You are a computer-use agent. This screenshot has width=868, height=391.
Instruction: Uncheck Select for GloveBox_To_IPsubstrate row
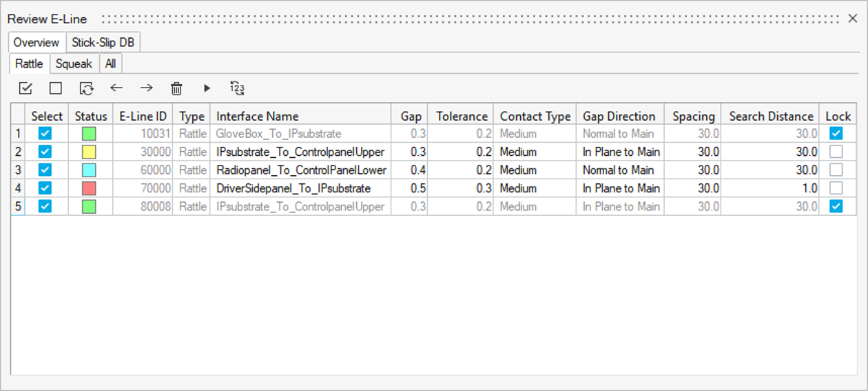(x=45, y=134)
